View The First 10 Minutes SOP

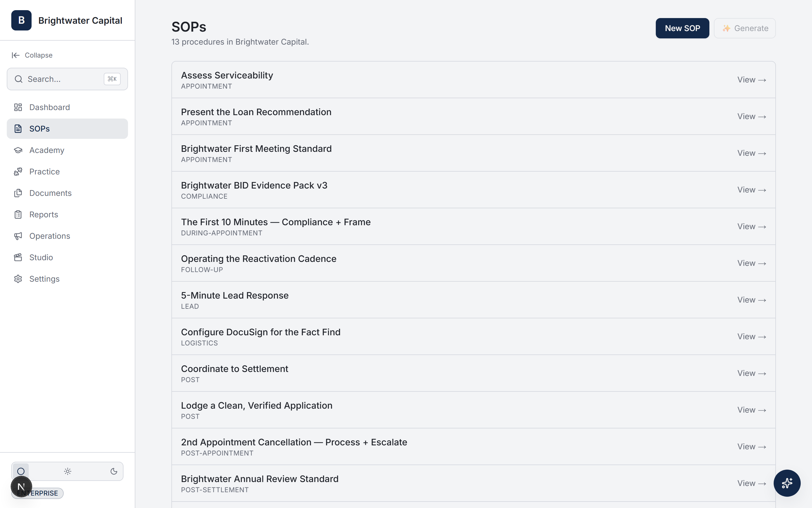click(752, 226)
